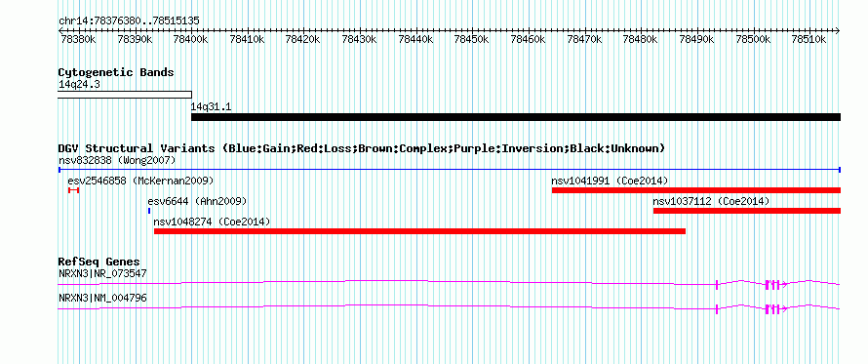The width and height of the screenshot is (868, 364).
Task: Click the NRXN3 NM_004796 magenta gene line
Action: pyautogui.click(x=450, y=307)
